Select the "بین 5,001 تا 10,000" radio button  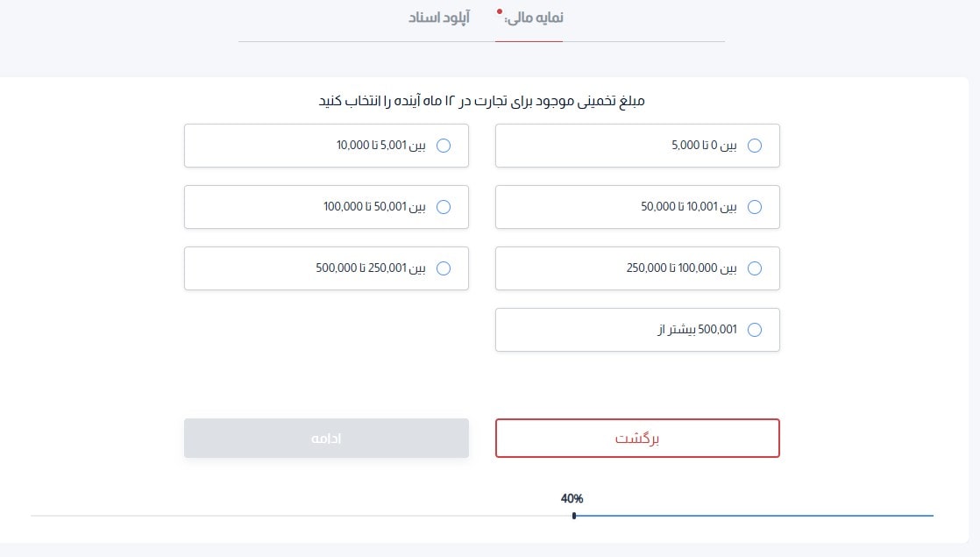click(x=444, y=146)
